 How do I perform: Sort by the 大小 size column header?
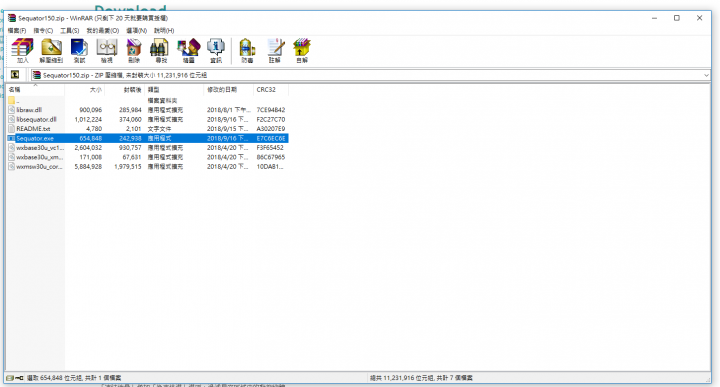(x=85, y=90)
